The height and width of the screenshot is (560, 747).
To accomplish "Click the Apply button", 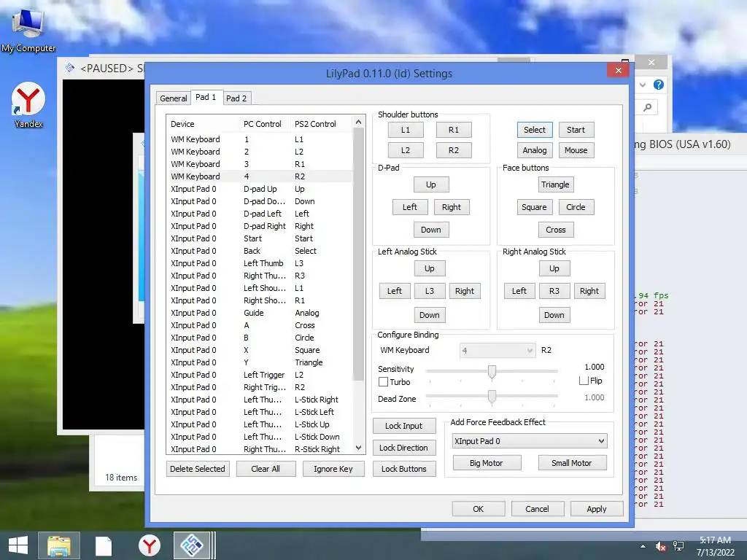I will (597, 509).
